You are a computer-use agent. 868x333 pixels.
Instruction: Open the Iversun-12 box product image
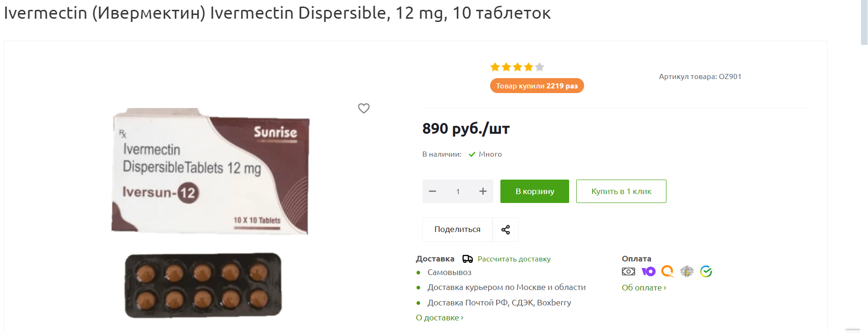pos(210,171)
